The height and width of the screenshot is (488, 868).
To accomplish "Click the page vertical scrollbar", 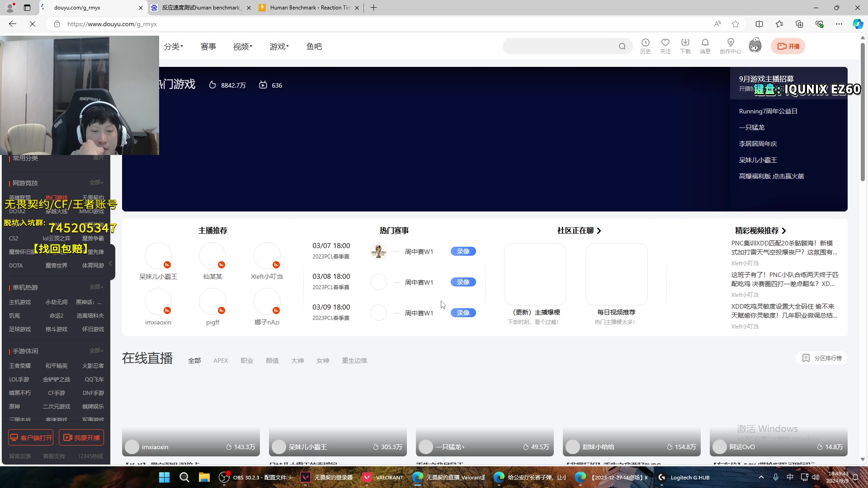I will click(863, 113).
